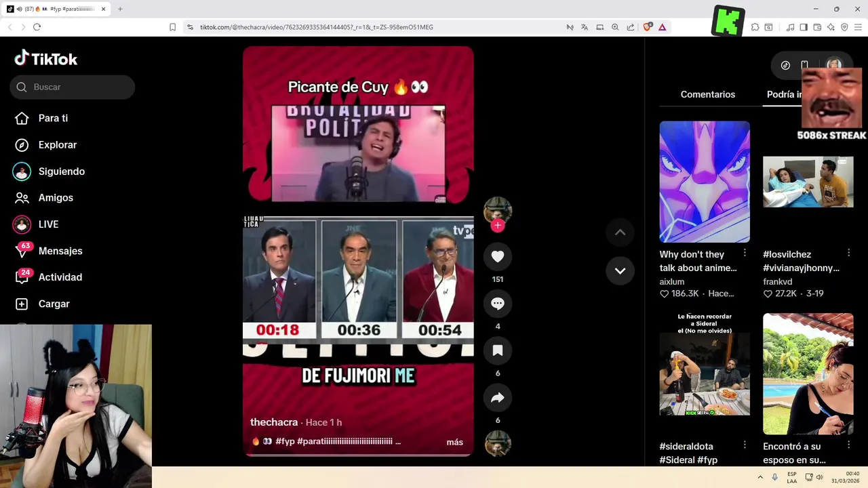Open the sound disc at bottom of actions

(498, 444)
